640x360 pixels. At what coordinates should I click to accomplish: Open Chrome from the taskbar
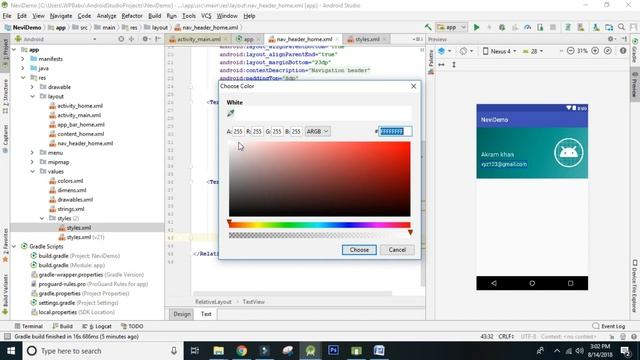tap(242, 351)
